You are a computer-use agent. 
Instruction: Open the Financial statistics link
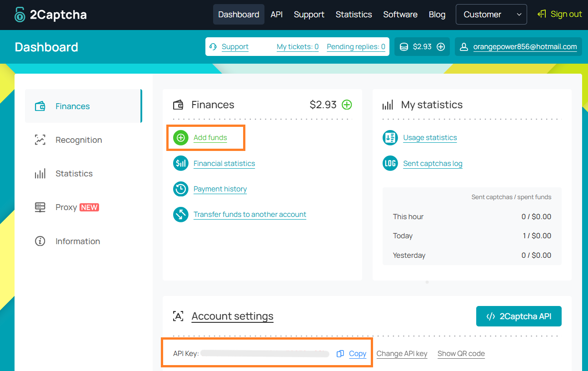pyautogui.click(x=224, y=164)
